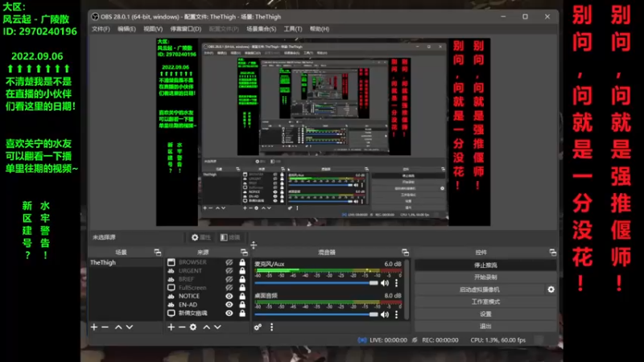The width and height of the screenshot is (644, 362).
Task: Click the EN-AD text source icon
Action: tap(171, 305)
